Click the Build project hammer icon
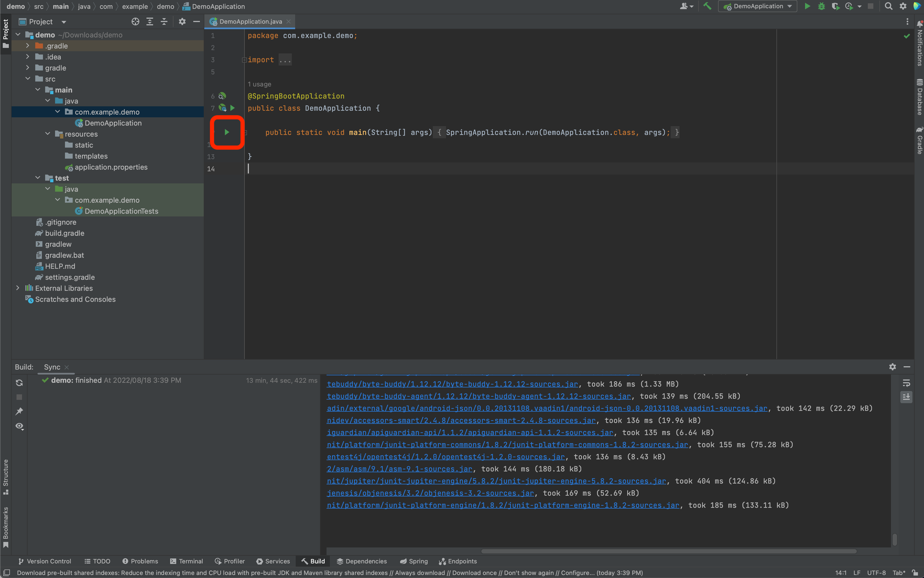The image size is (924, 578). 707,6
